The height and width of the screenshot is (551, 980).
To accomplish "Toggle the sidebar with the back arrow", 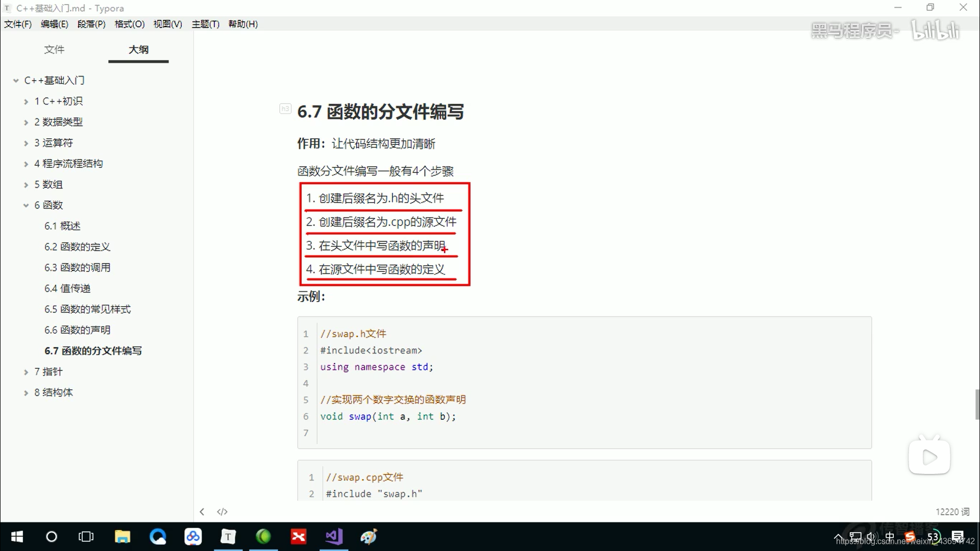I will [202, 512].
